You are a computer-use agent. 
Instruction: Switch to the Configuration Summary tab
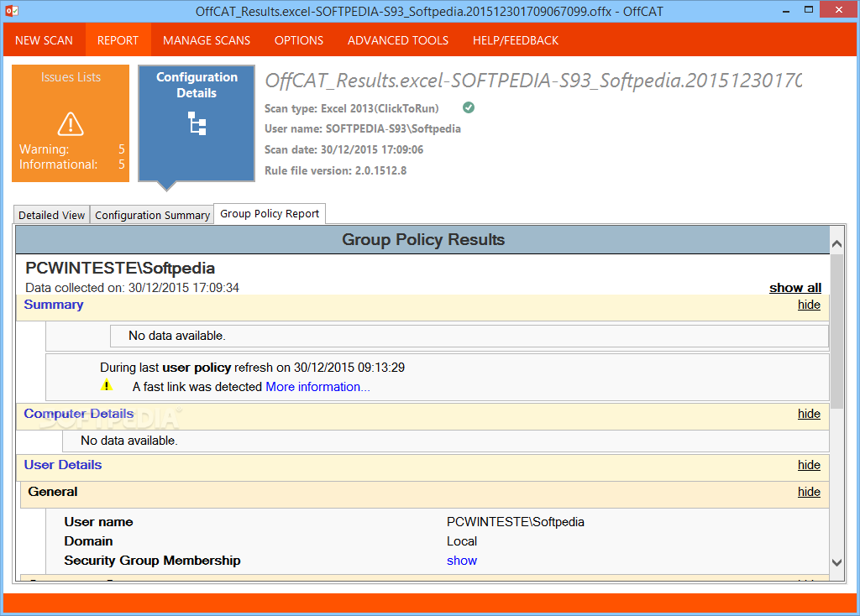[x=152, y=215]
